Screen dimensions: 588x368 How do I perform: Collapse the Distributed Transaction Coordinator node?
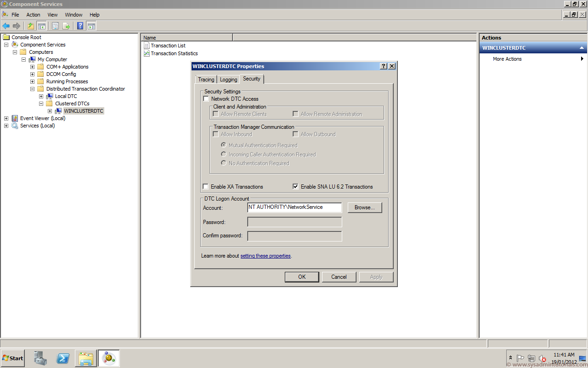(32, 88)
